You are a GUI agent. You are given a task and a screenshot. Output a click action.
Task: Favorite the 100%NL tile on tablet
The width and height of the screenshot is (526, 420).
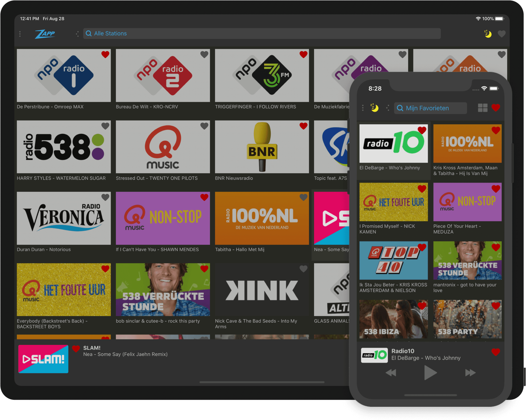coord(303,197)
